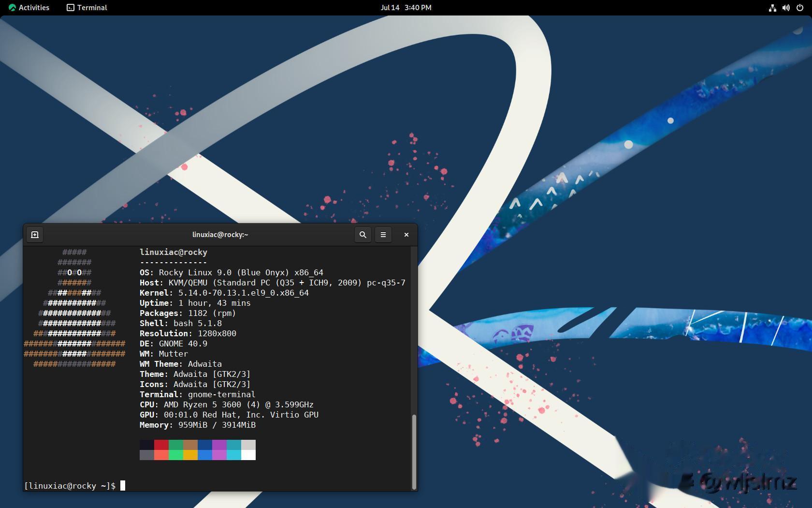The image size is (812, 508).
Task: Click the power icon in top bar
Action: click(799, 8)
